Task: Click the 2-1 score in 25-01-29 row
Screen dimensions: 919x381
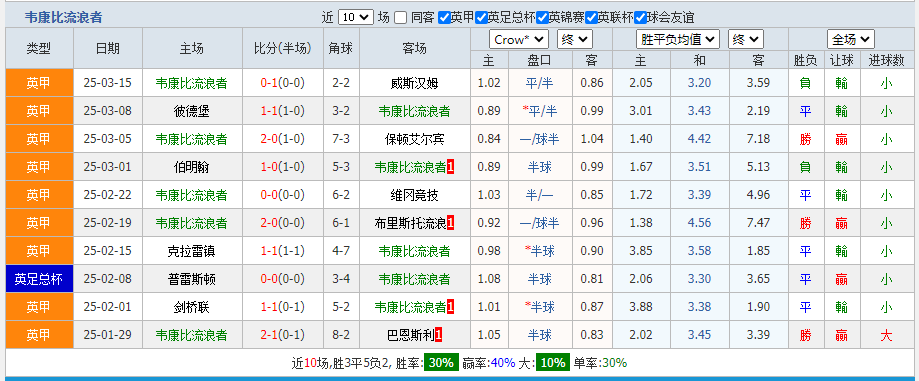Action: tap(269, 336)
